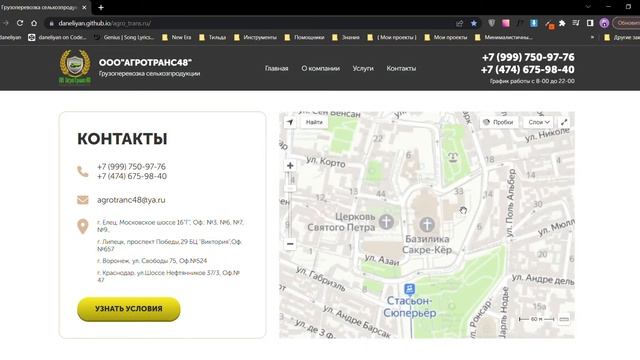This screenshot has height=360, width=640.
Task: Open a new browser tab
Action: click(x=101, y=7)
